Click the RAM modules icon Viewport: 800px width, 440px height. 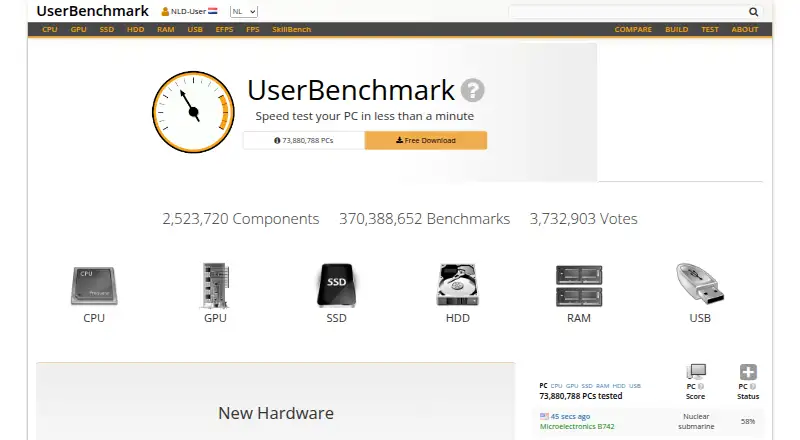pyautogui.click(x=579, y=286)
